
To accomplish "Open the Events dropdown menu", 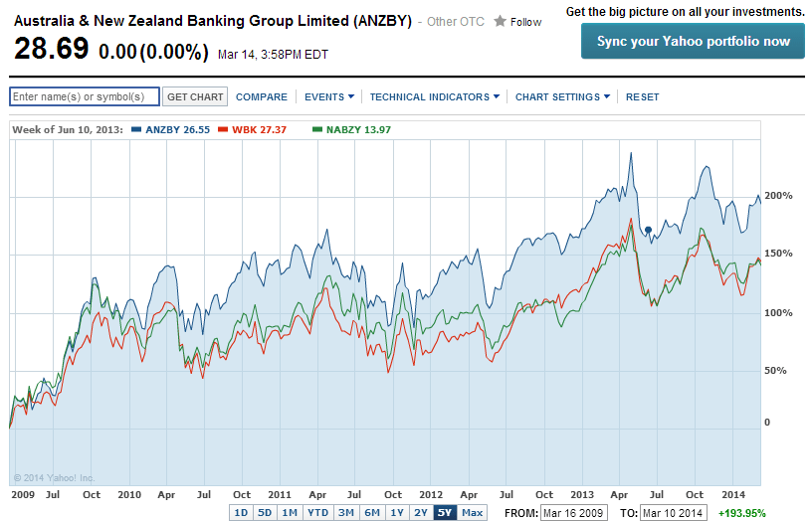I will 329,96.
